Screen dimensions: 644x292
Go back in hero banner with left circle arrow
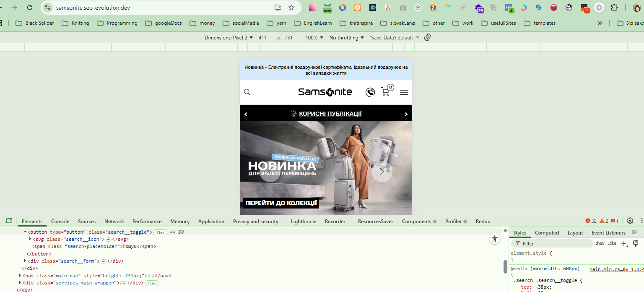pos(270,172)
